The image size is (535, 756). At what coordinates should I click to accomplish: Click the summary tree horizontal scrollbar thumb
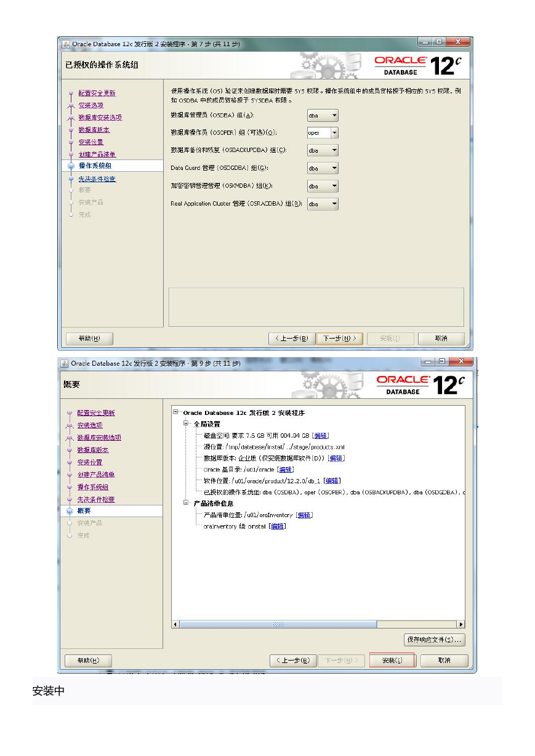277,624
